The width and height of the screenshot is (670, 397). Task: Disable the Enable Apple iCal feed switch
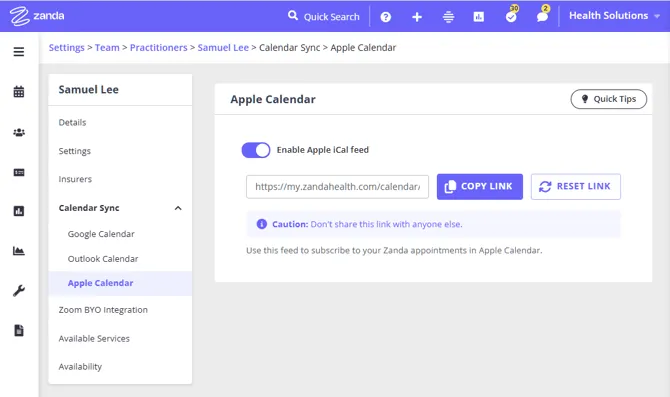coord(256,150)
